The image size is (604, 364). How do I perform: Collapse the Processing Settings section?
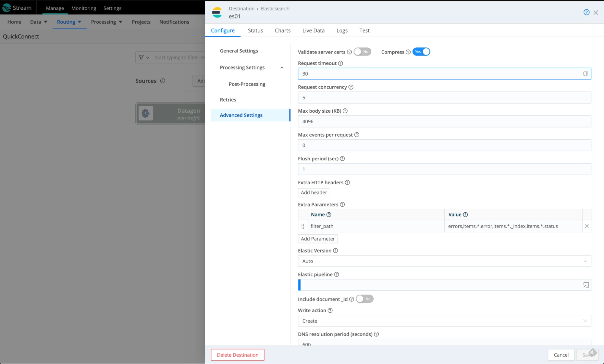point(282,68)
